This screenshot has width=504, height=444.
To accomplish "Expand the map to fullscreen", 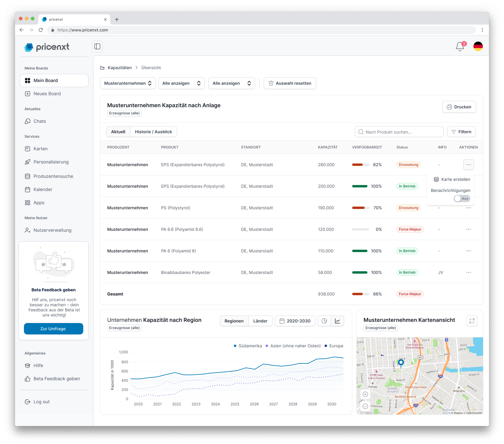I will point(472,321).
